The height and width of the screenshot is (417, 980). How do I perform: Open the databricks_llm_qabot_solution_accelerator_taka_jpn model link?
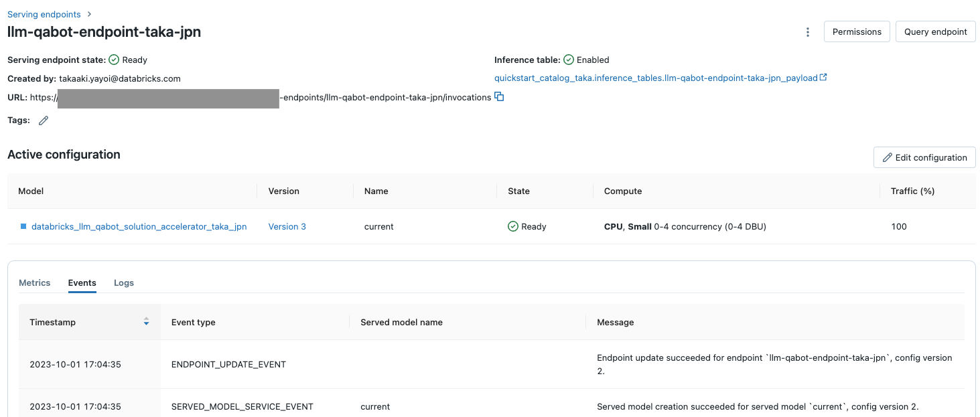(x=139, y=226)
